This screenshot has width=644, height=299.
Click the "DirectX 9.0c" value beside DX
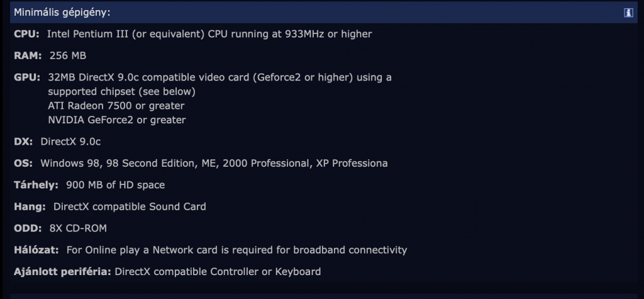pyautogui.click(x=70, y=142)
